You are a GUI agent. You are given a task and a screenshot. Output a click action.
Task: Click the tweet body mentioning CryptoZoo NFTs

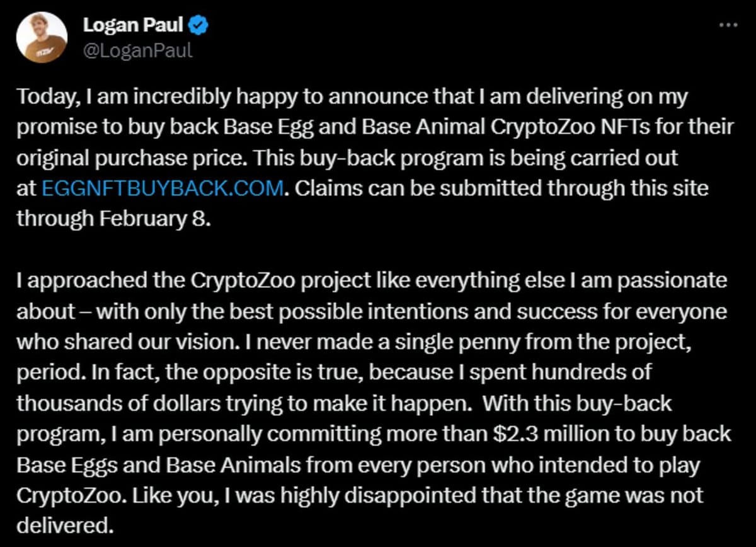pyautogui.click(x=378, y=126)
